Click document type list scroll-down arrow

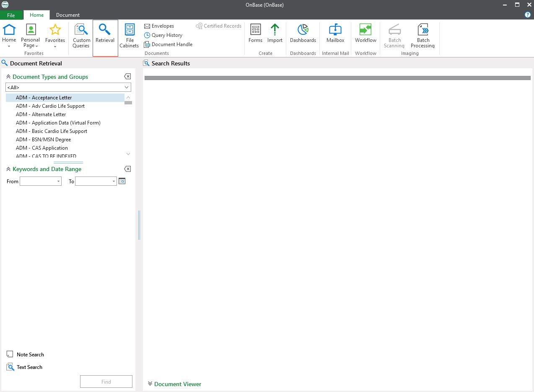128,154
